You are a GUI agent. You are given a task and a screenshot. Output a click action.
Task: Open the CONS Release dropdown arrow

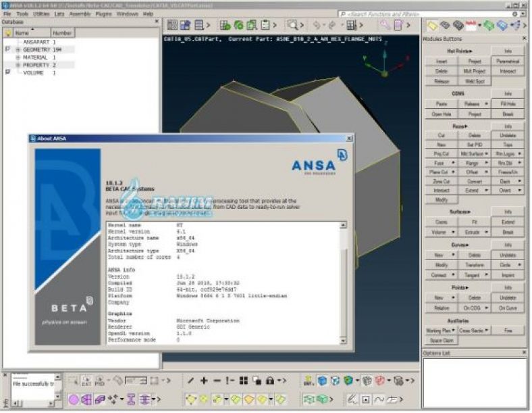pyautogui.click(x=486, y=103)
